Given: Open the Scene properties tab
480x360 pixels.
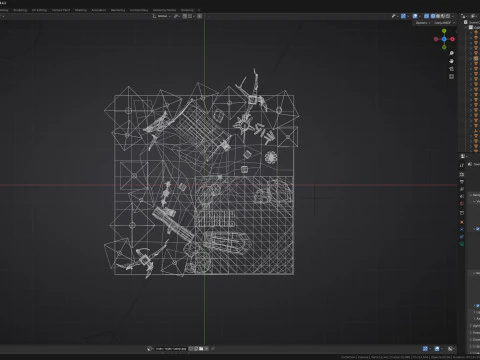Looking at the screenshot, I should (x=462, y=196).
